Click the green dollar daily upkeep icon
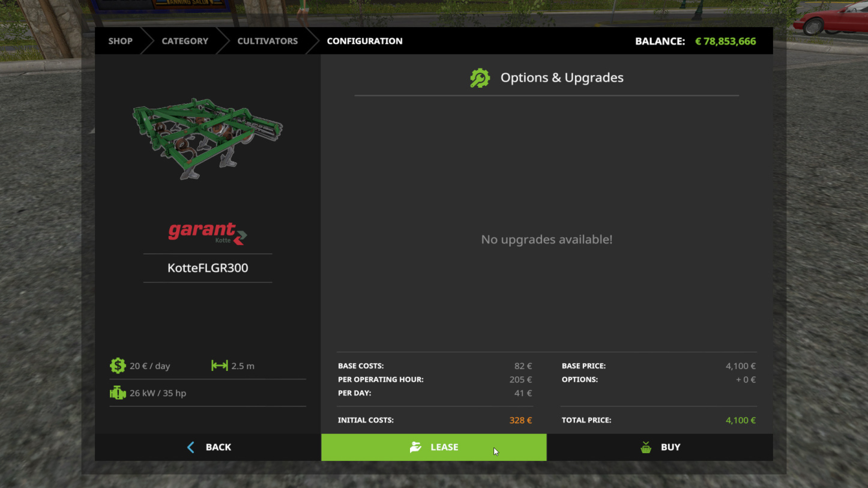This screenshot has width=868, height=488. click(x=118, y=366)
